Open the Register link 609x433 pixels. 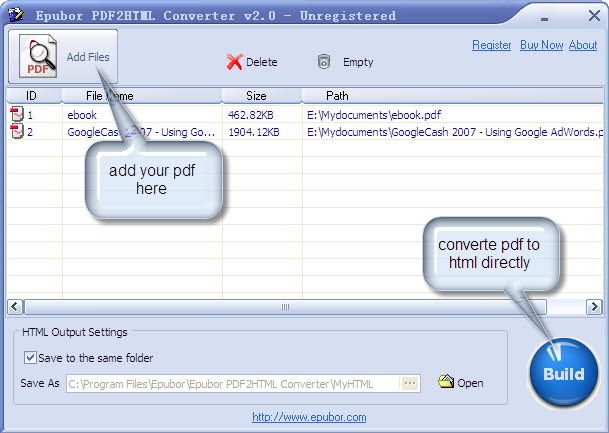tap(491, 45)
